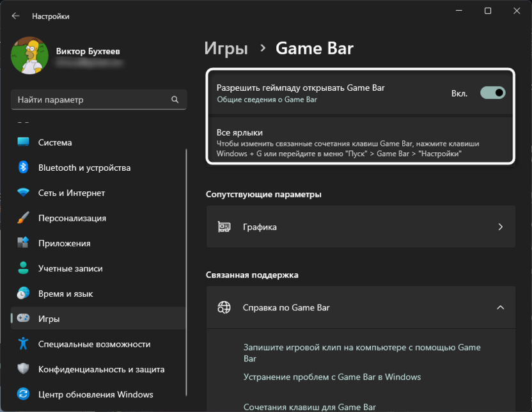
Task: Click the Игры breadcrumb heading
Action: pyautogui.click(x=226, y=49)
